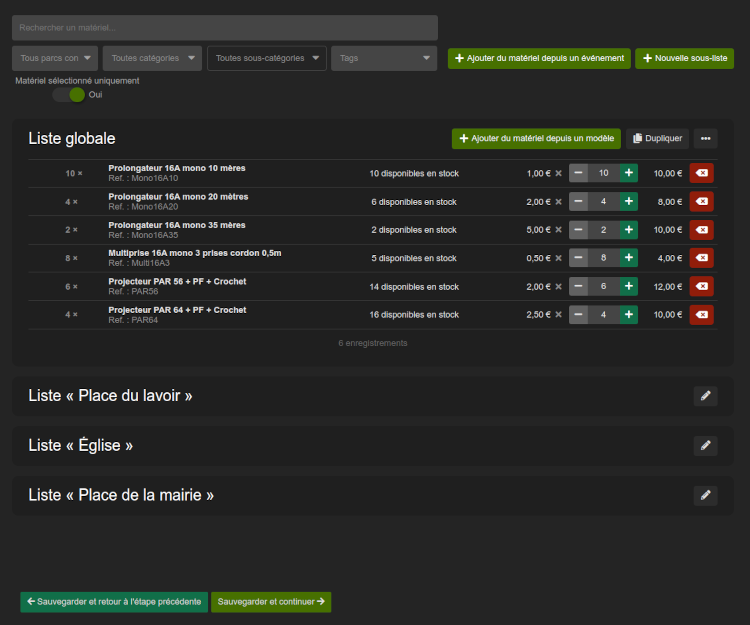Increase quantity of Projecteur PAR 56
Viewport: 750px width, 625px height.
628,287
